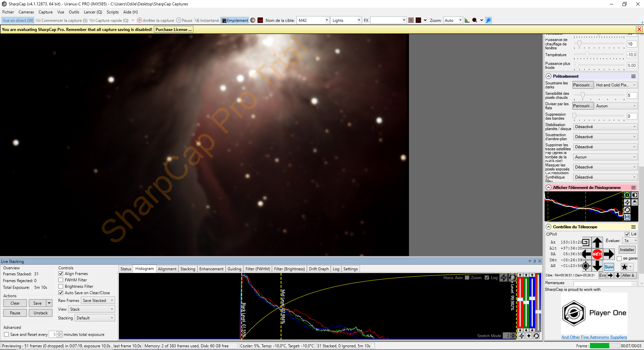Click padlock icon in display stretch panel
This screenshot has height=350, width=644.
click(635, 202)
